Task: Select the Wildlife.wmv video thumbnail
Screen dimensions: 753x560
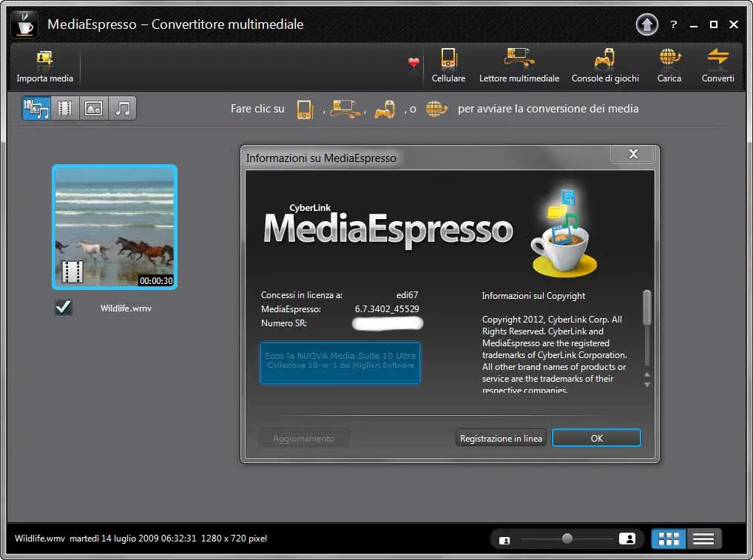Action: 115,227
